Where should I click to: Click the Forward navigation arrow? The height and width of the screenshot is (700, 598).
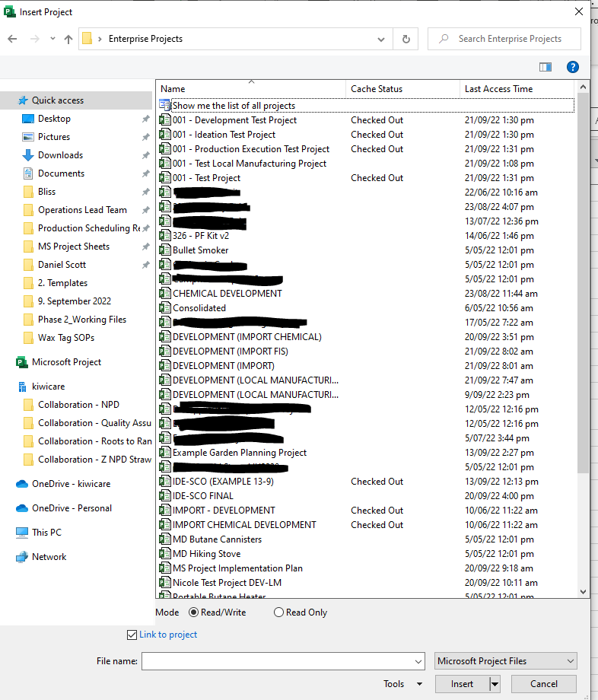[x=34, y=39]
